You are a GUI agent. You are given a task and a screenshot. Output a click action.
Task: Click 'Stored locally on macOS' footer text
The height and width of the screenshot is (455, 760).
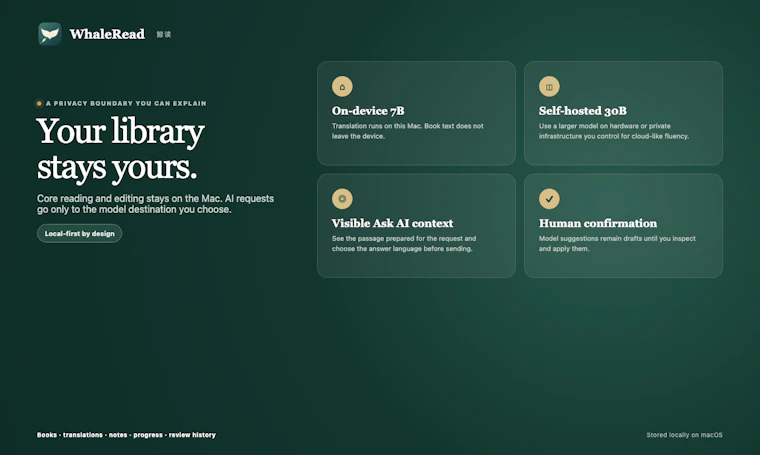pos(684,435)
